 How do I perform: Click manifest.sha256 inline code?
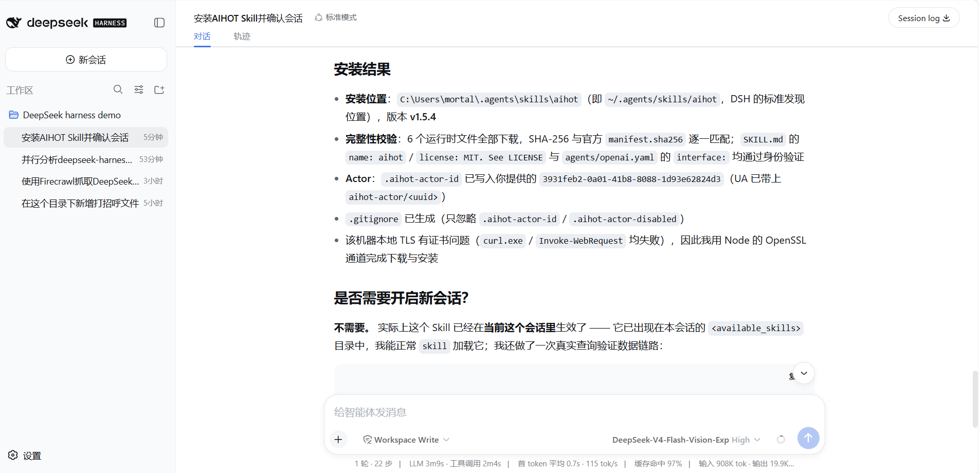coord(645,139)
